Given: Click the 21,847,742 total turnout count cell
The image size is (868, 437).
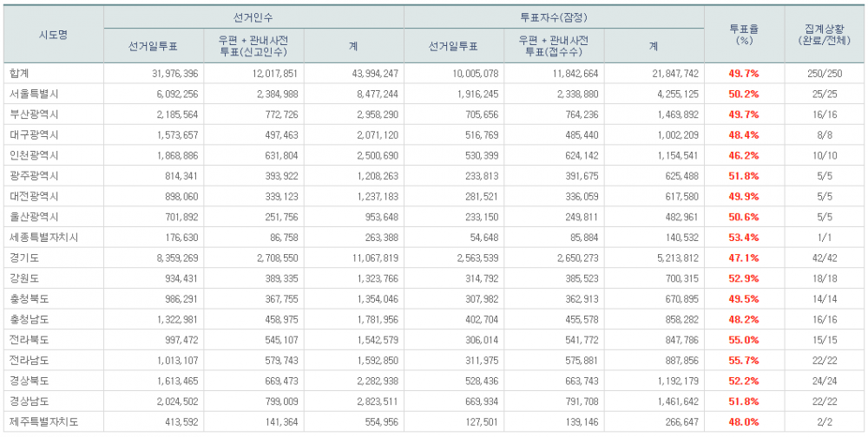Looking at the screenshot, I should tap(671, 73).
